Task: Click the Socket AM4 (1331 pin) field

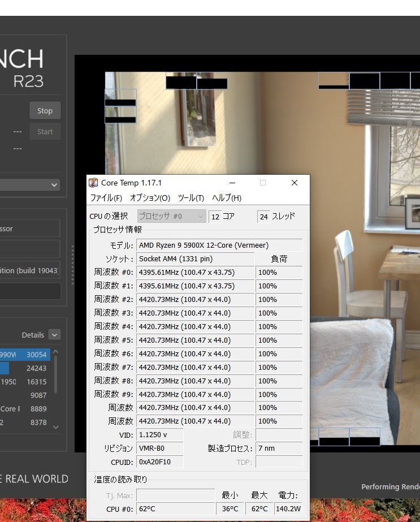Action: [196, 259]
